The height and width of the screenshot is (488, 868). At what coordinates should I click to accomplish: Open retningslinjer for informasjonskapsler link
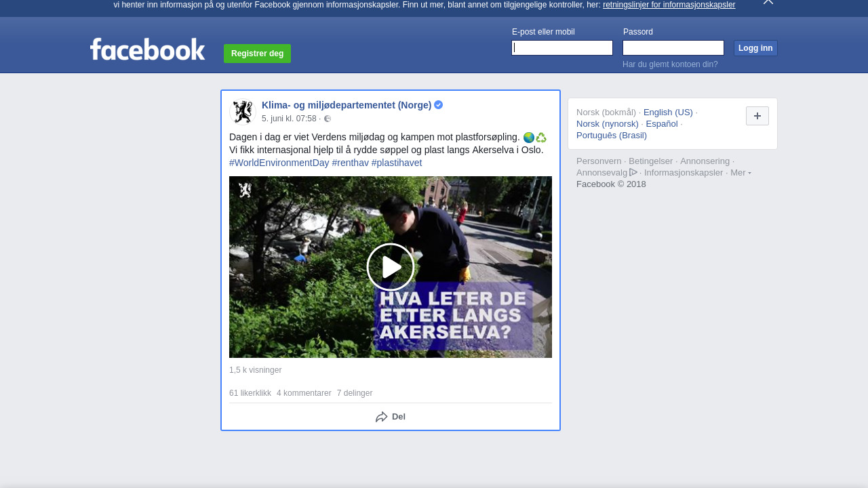(x=669, y=5)
